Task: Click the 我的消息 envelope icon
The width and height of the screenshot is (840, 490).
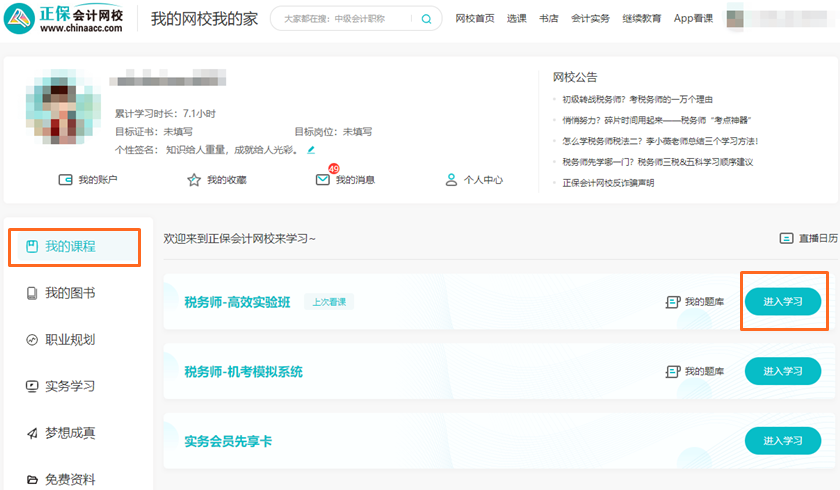Action: (x=322, y=180)
